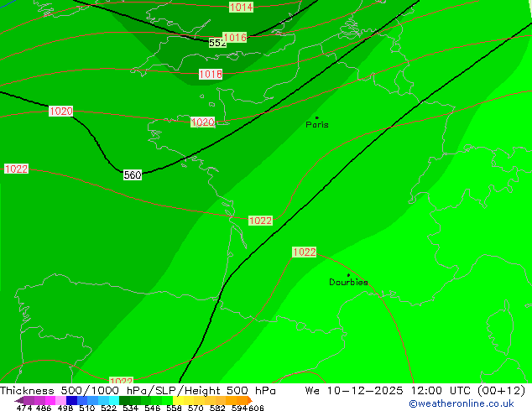
Task: Pick the cyan swatch in the legend
Action: [x=113, y=400]
